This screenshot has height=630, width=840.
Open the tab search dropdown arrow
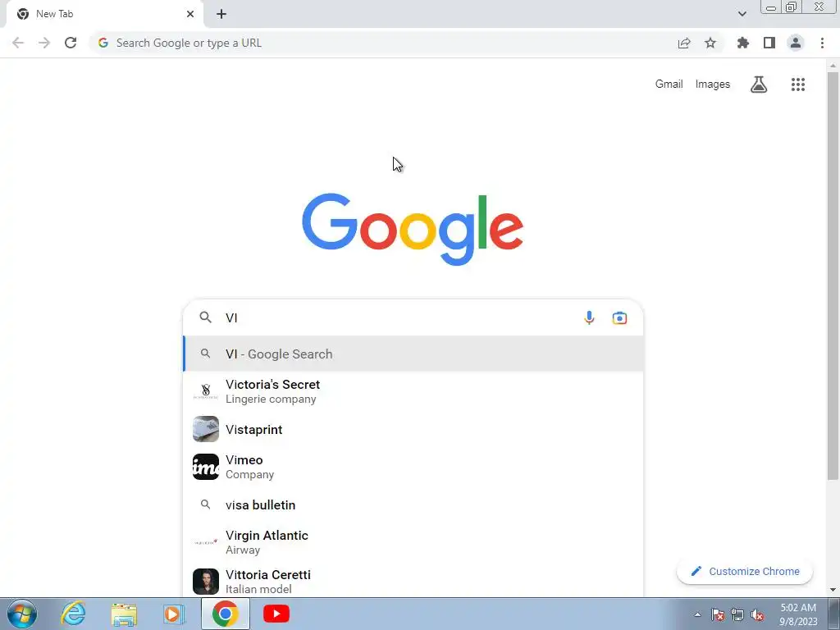pos(742,14)
